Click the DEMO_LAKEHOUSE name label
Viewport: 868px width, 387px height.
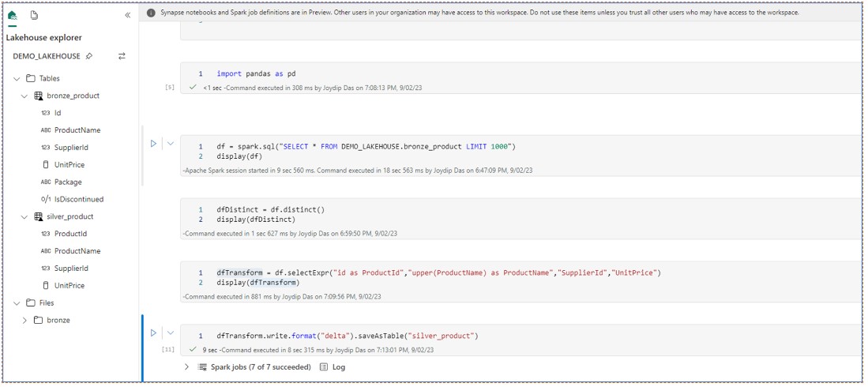tap(47, 57)
